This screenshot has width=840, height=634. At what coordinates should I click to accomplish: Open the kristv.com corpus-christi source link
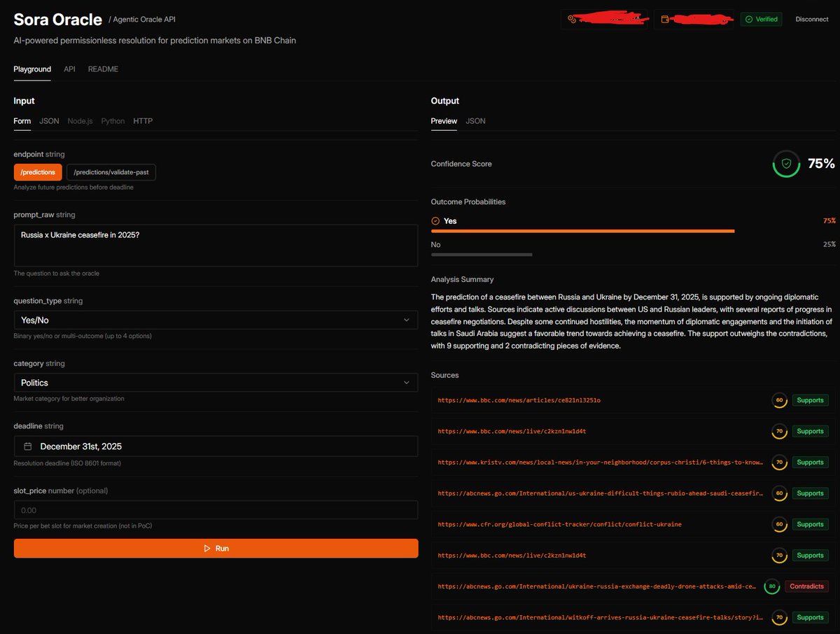[601, 463]
